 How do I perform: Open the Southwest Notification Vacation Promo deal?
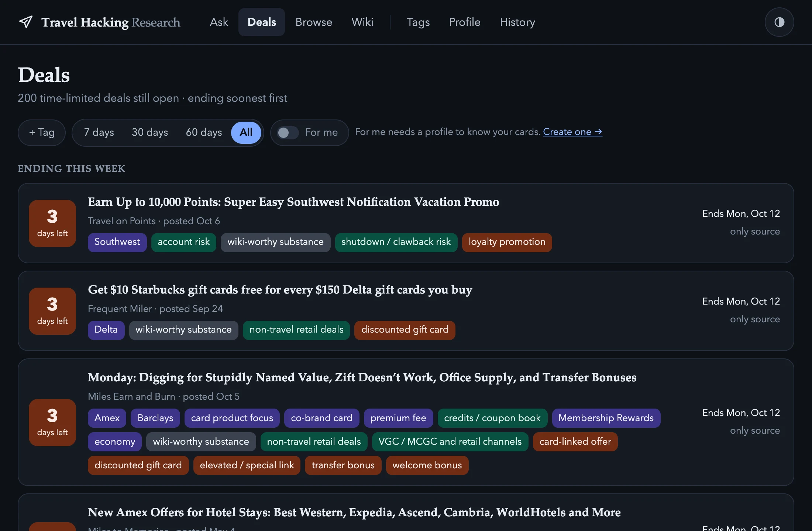click(293, 202)
